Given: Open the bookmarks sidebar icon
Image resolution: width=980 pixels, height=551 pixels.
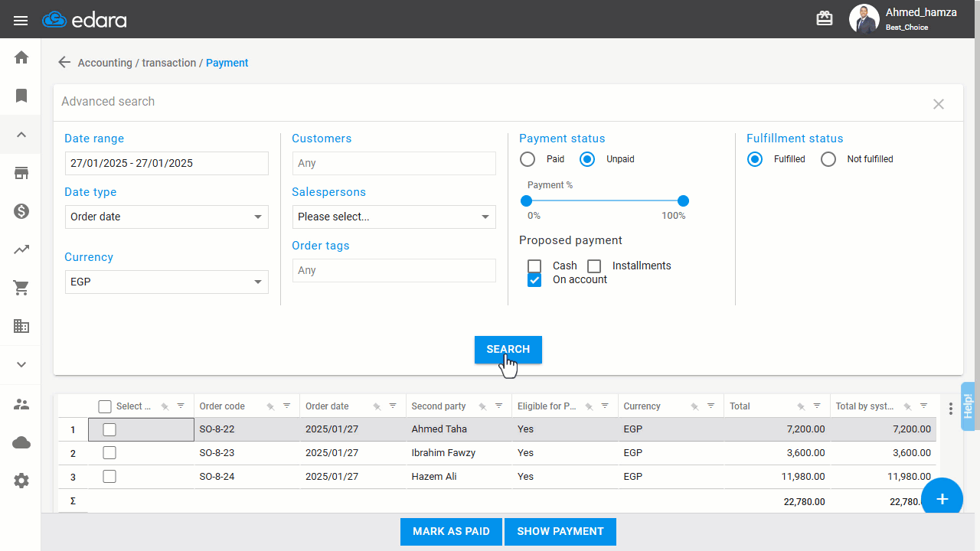Looking at the screenshot, I should pyautogui.click(x=21, y=96).
